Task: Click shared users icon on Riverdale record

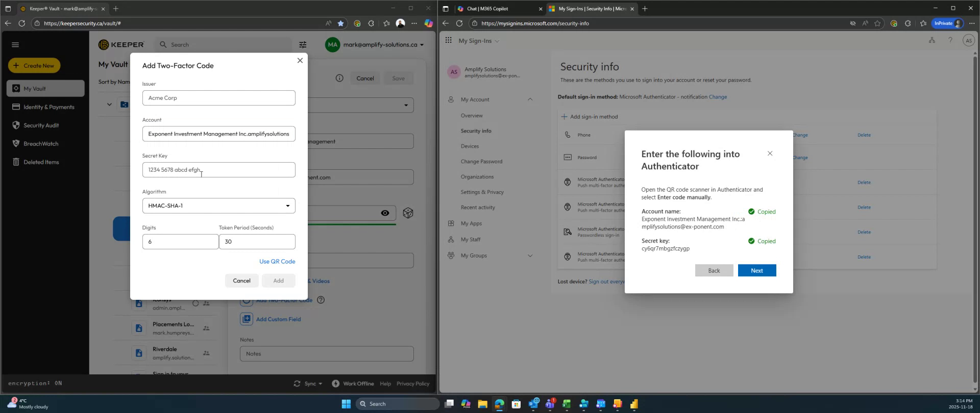Action: 206,353
